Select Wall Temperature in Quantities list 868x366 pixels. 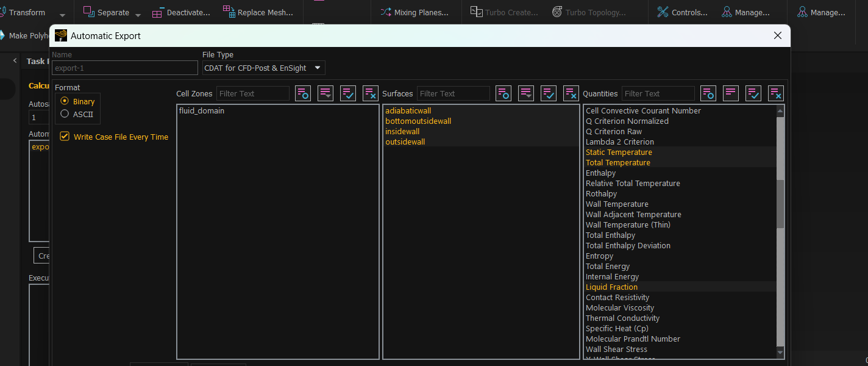(x=617, y=204)
